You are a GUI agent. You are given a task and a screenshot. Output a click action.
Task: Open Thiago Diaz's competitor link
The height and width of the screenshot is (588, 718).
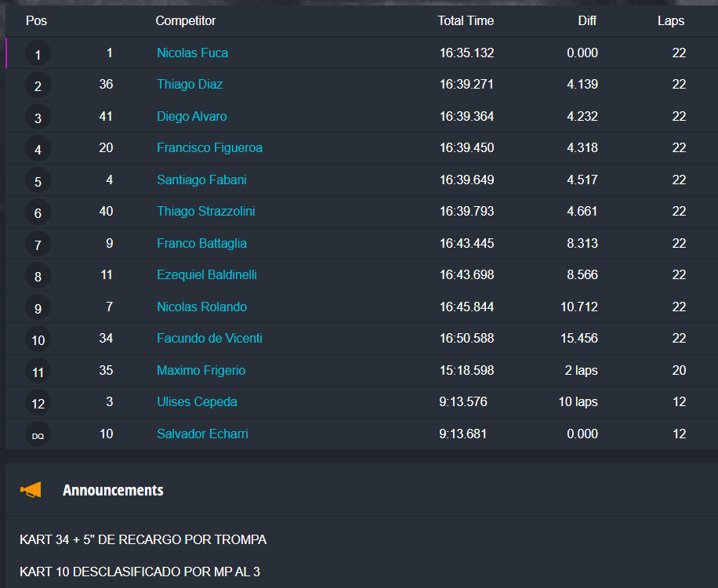[190, 85]
